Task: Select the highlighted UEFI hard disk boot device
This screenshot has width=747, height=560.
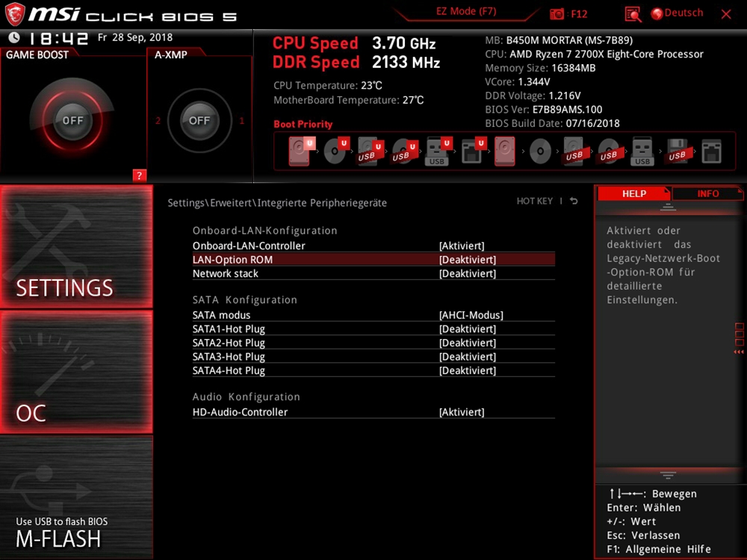Action: (x=302, y=151)
